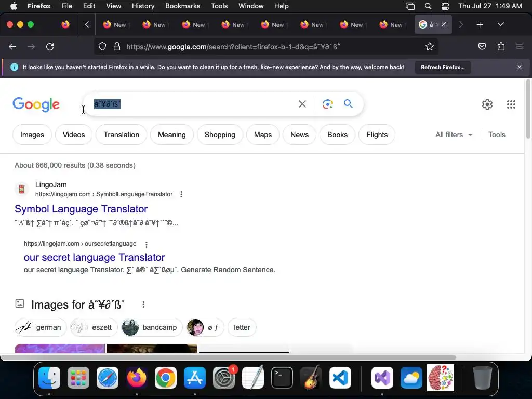Open the Apple menu
The height and width of the screenshot is (399, 532).
pyautogui.click(x=14, y=6)
